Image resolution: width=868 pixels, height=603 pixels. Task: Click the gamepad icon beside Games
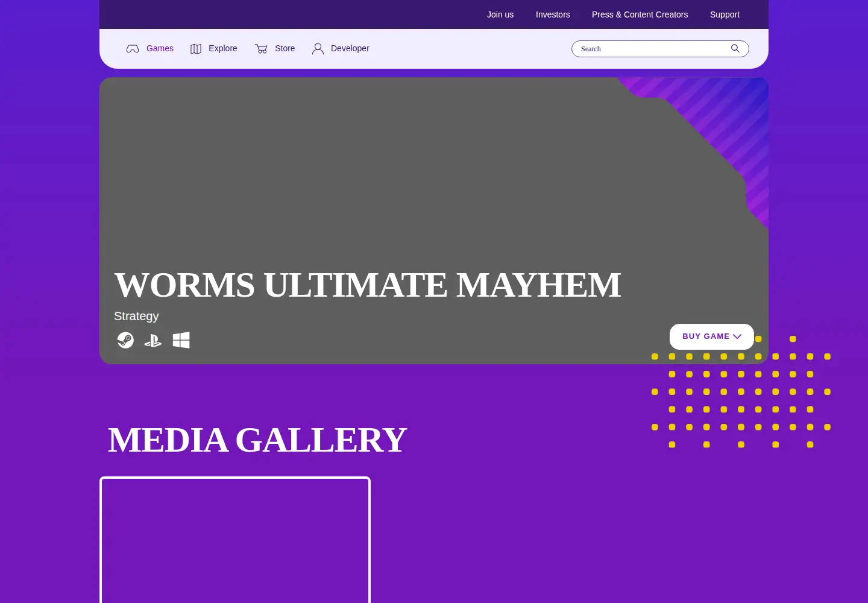point(133,49)
